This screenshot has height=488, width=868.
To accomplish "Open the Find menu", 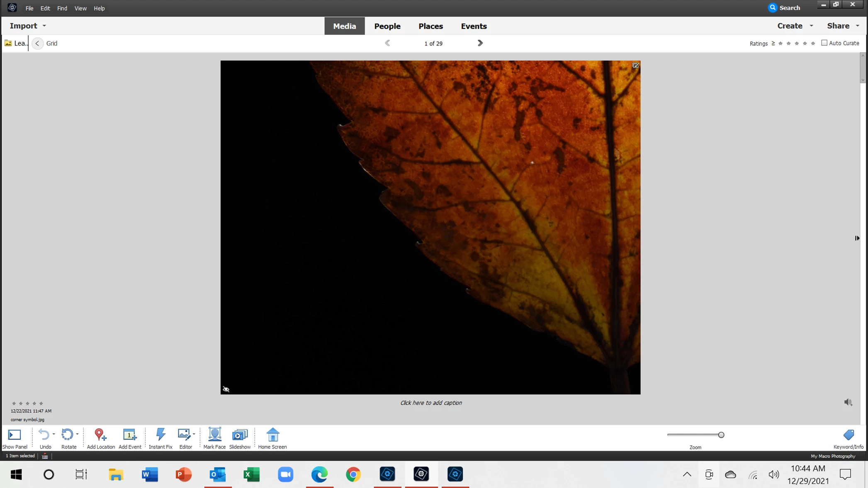I will tap(62, 8).
